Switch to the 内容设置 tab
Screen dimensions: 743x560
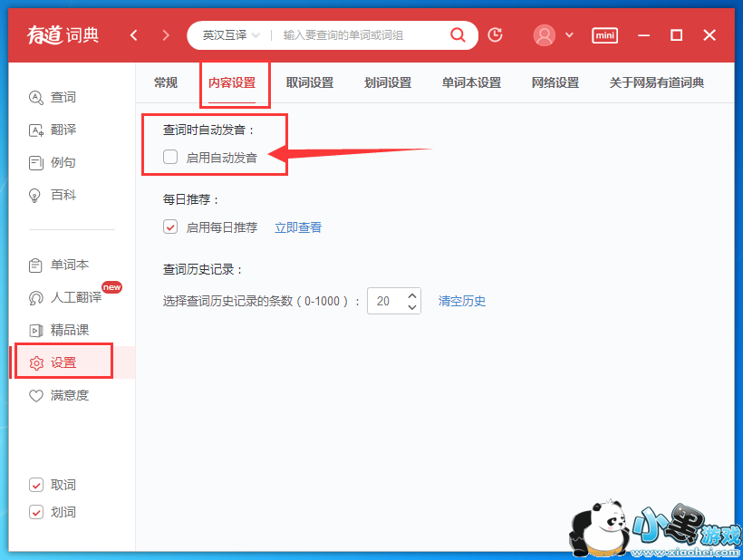click(x=232, y=82)
